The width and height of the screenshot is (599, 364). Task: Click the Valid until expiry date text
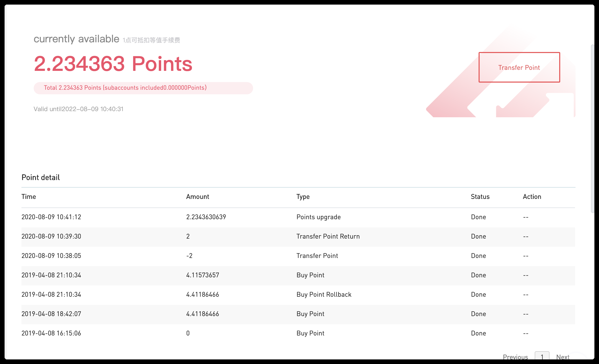pyautogui.click(x=79, y=109)
